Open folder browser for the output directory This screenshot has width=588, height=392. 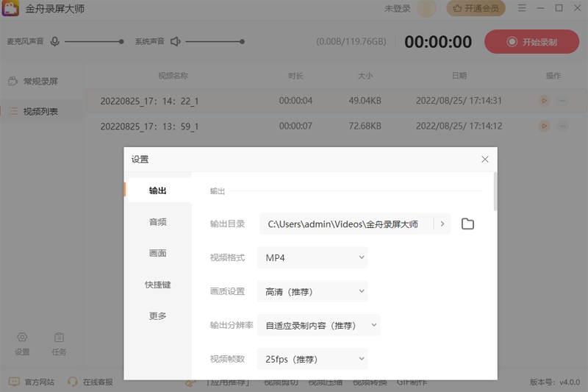pyautogui.click(x=467, y=224)
